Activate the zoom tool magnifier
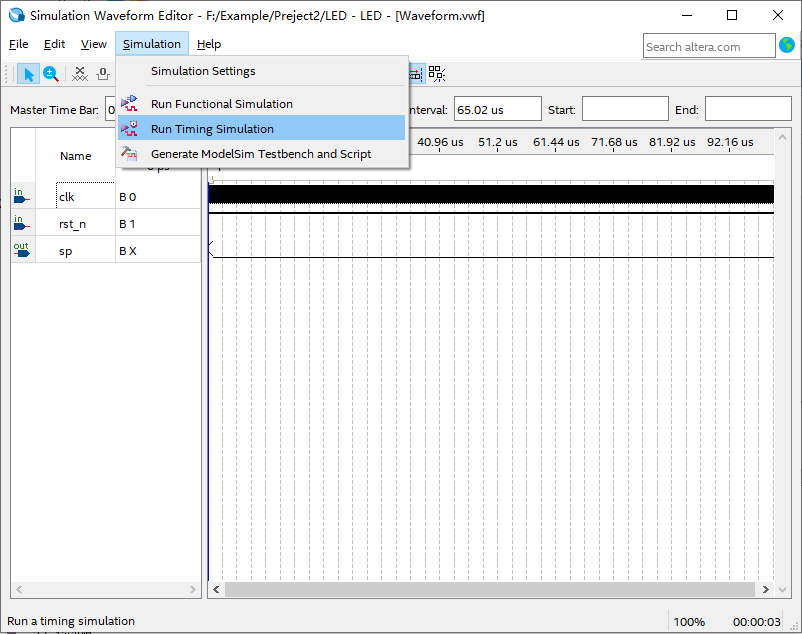 pos(50,75)
